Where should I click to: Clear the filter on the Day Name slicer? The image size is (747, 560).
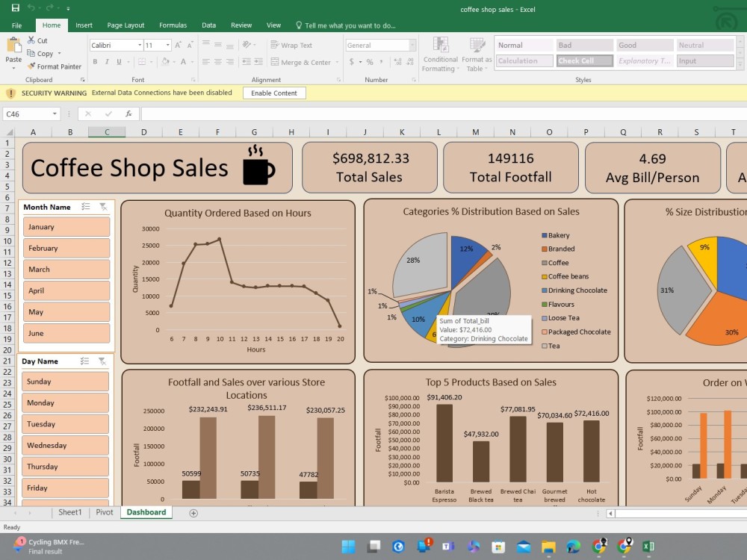coord(102,360)
